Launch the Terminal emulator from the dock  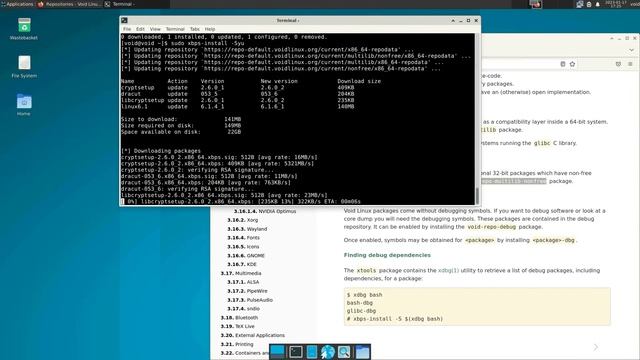click(x=296, y=352)
